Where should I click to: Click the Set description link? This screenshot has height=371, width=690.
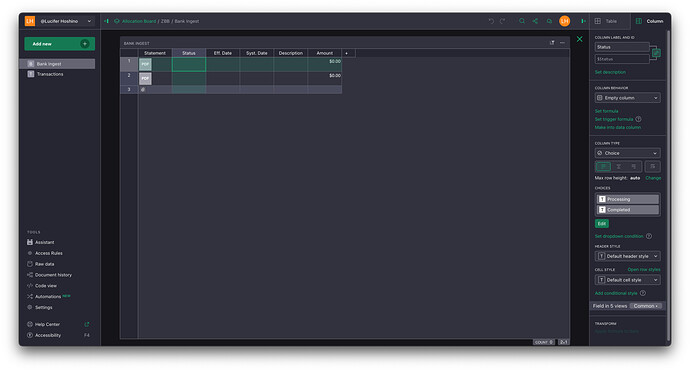610,72
